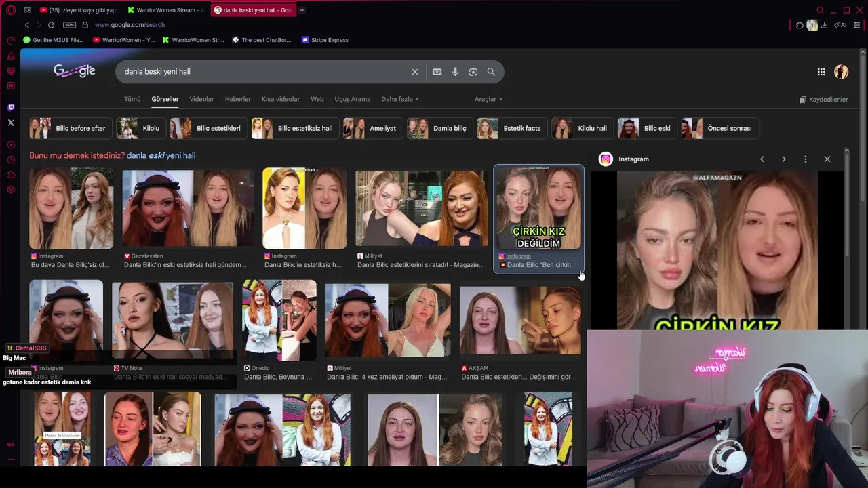Select the 'Bilic estetikleri' filter chip
This screenshot has width=868, height=488.
(209, 128)
